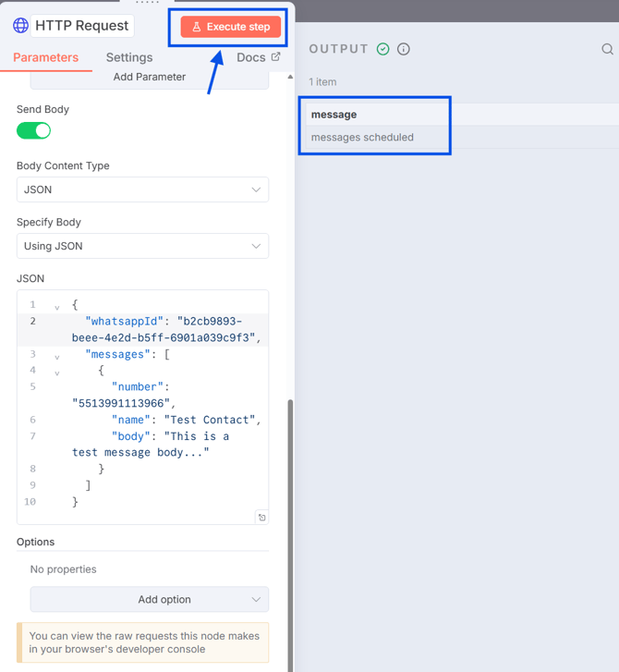Image resolution: width=619 pixels, height=672 pixels.
Task: Click the scroll up arrow of parameters panel
Action: click(x=290, y=77)
